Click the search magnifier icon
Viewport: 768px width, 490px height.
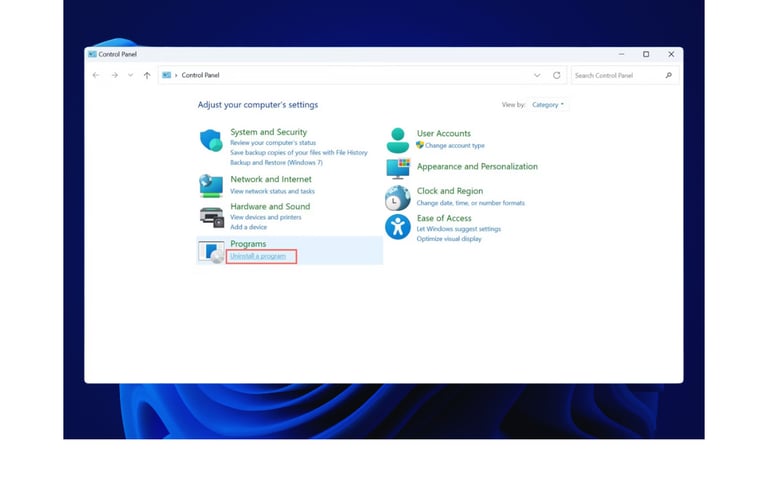[669, 75]
